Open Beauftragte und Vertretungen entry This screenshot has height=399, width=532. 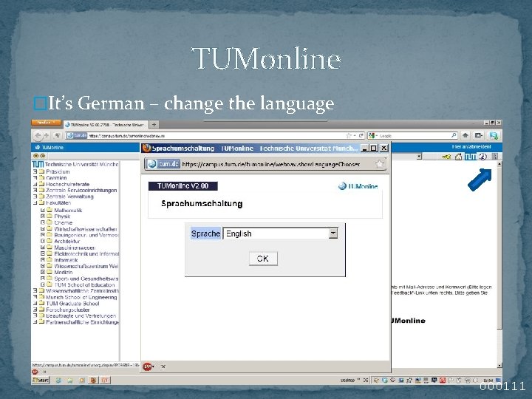(x=81, y=316)
